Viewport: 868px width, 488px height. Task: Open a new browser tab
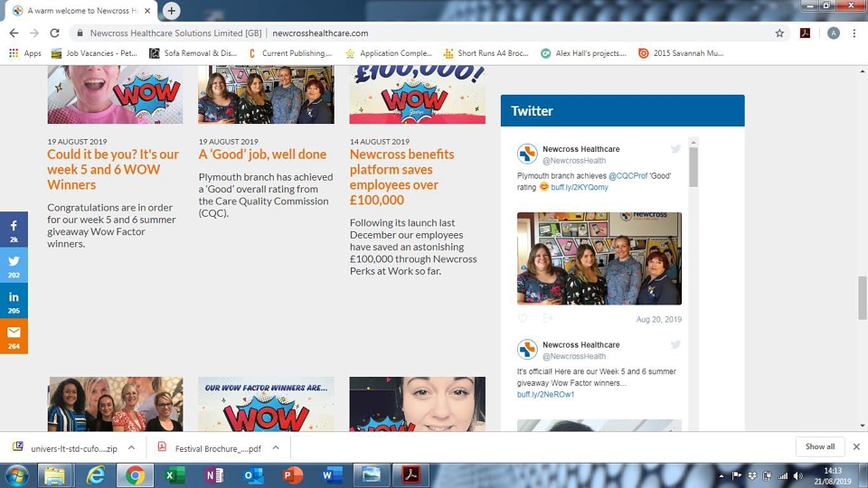tap(172, 11)
